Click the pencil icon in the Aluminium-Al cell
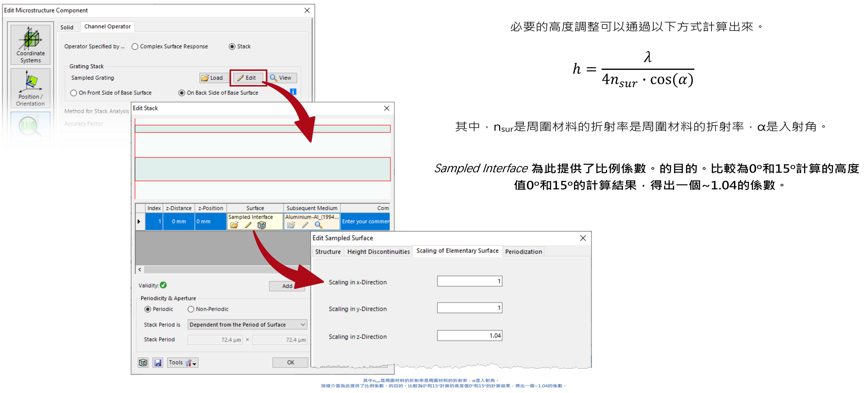Viewport: 868px width, 393px height. [x=305, y=225]
